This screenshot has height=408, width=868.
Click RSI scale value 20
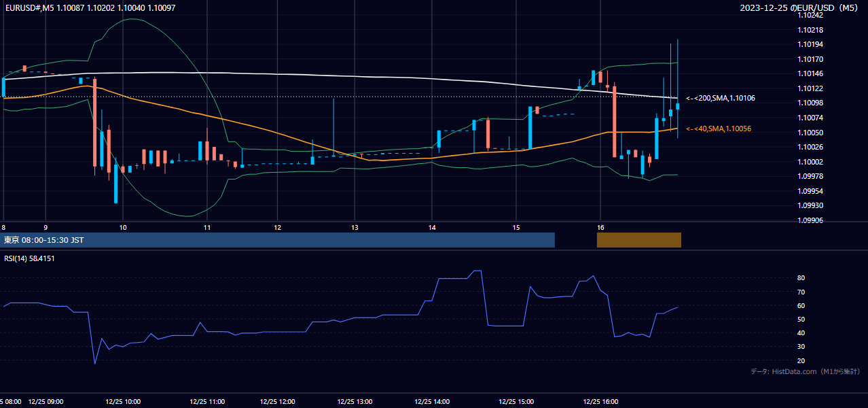pyautogui.click(x=801, y=360)
